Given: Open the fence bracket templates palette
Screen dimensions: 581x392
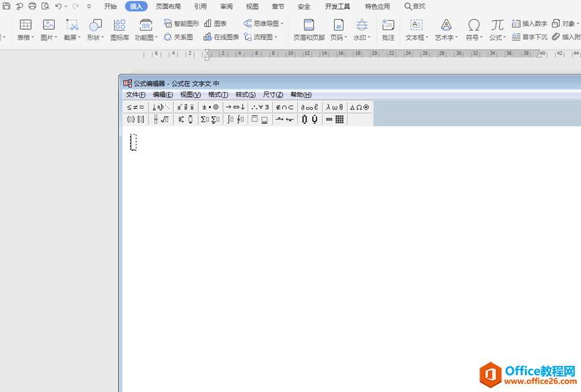Looking at the screenshot, I should 135,119.
